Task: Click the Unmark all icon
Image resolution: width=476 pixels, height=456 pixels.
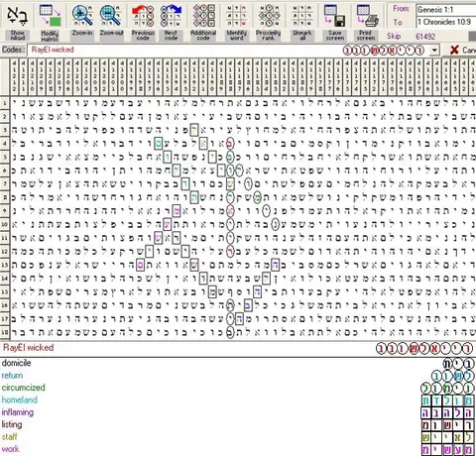Action: tap(301, 15)
